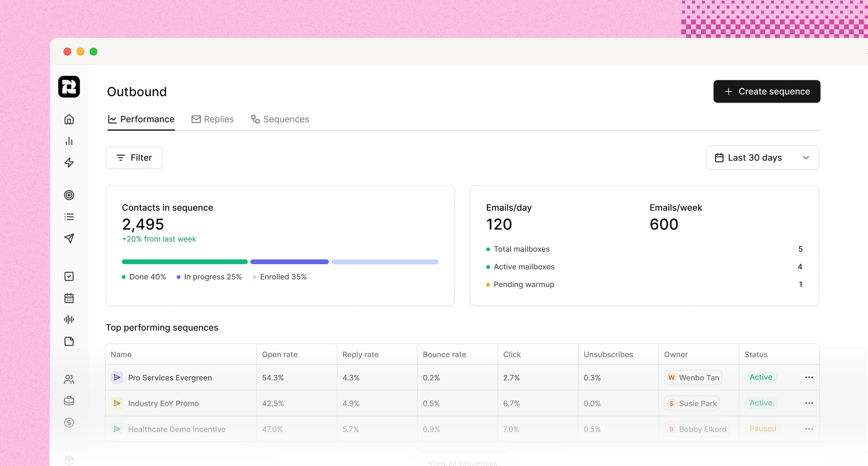Open the calendar icon in the sidebar
The image size is (868, 466).
pos(69,298)
